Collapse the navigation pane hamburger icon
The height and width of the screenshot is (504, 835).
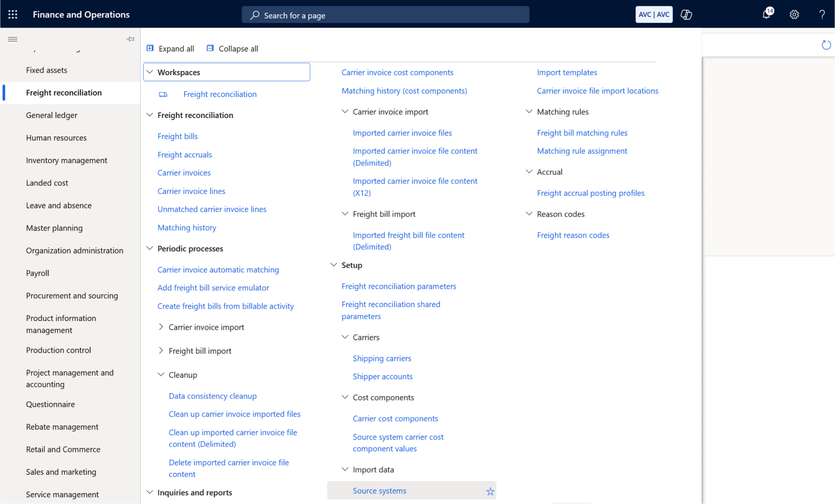point(13,39)
